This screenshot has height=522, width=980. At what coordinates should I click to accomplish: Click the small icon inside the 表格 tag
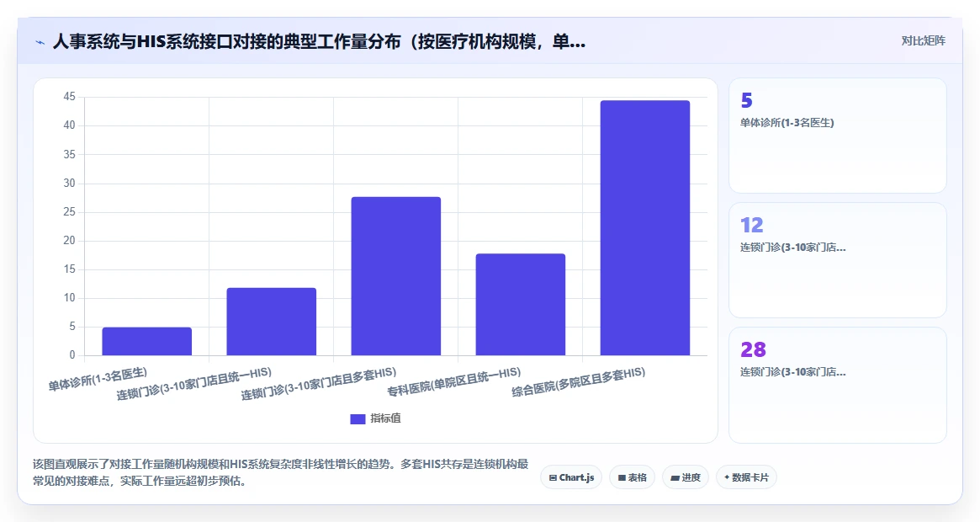click(622, 477)
